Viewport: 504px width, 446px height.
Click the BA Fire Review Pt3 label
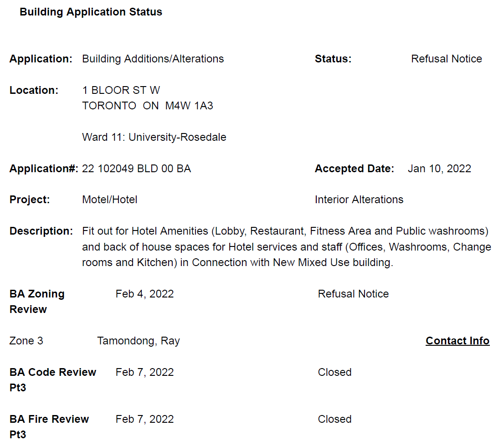pos(49,426)
